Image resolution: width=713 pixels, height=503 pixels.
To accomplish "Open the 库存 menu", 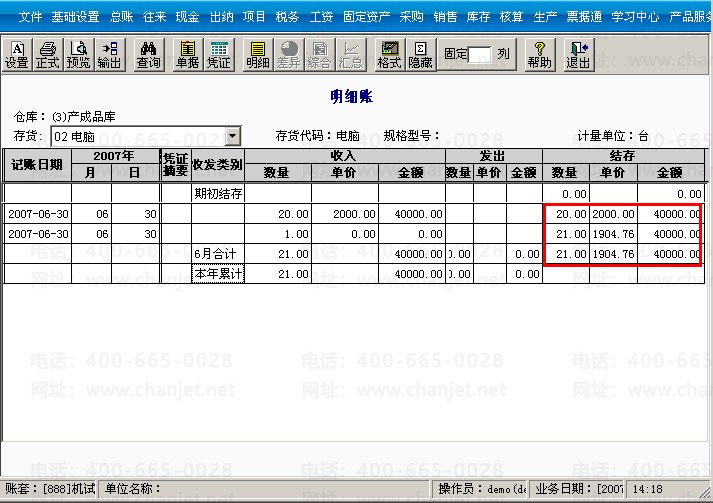I will 478,17.
